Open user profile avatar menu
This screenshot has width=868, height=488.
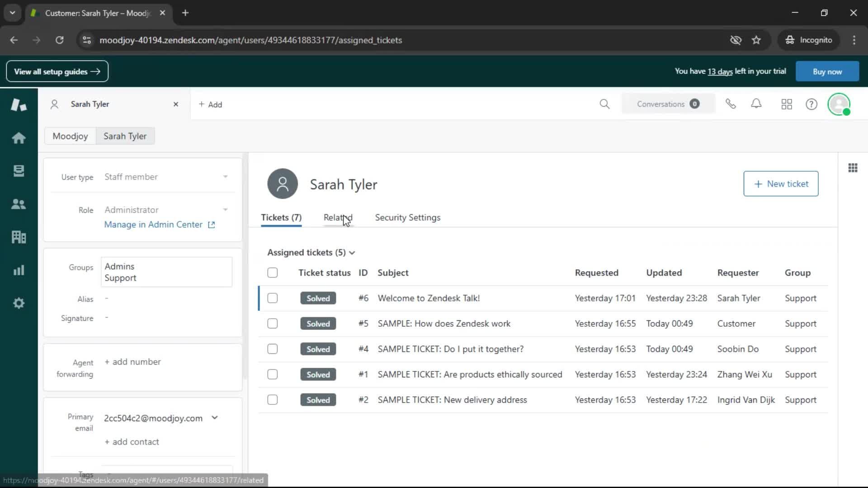839,104
